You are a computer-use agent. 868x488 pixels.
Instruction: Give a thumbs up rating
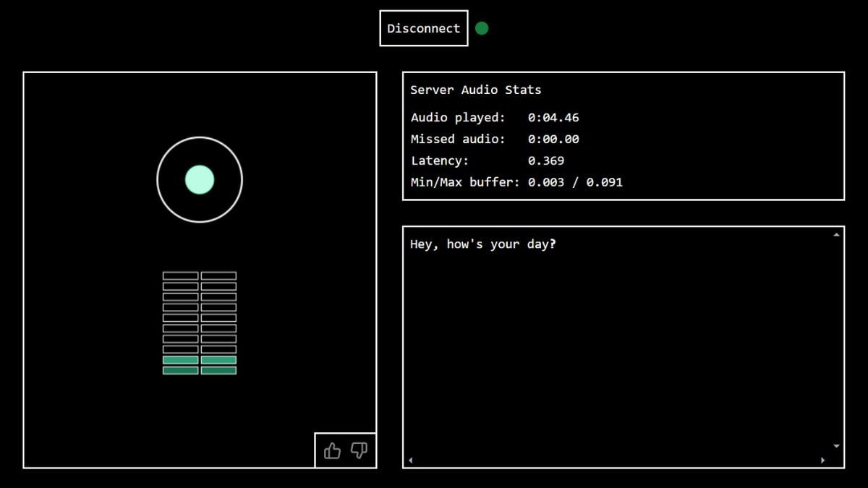332,451
